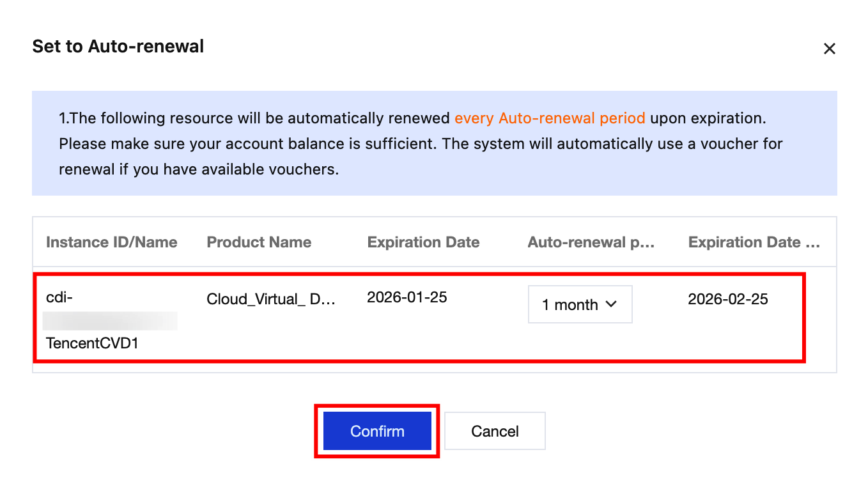Image resolution: width=868 pixels, height=482 pixels.
Task: Click orange "every Auto-renewal period" text
Action: click(x=550, y=118)
